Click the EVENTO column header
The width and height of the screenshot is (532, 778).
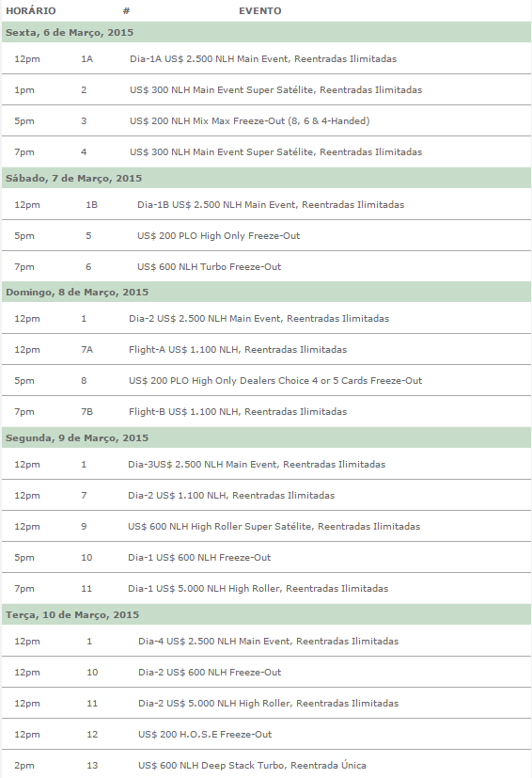click(259, 10)
